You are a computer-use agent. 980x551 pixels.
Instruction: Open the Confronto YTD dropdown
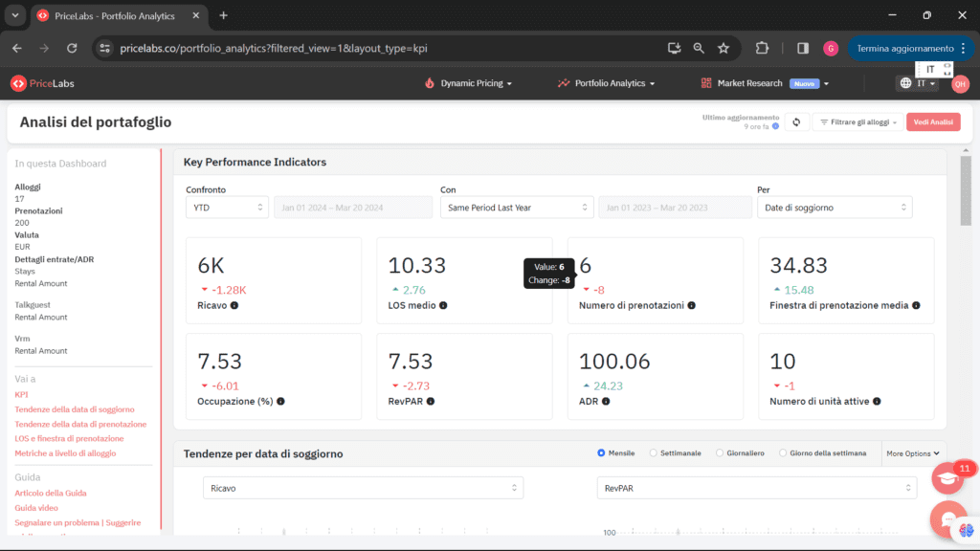point(227,208)
